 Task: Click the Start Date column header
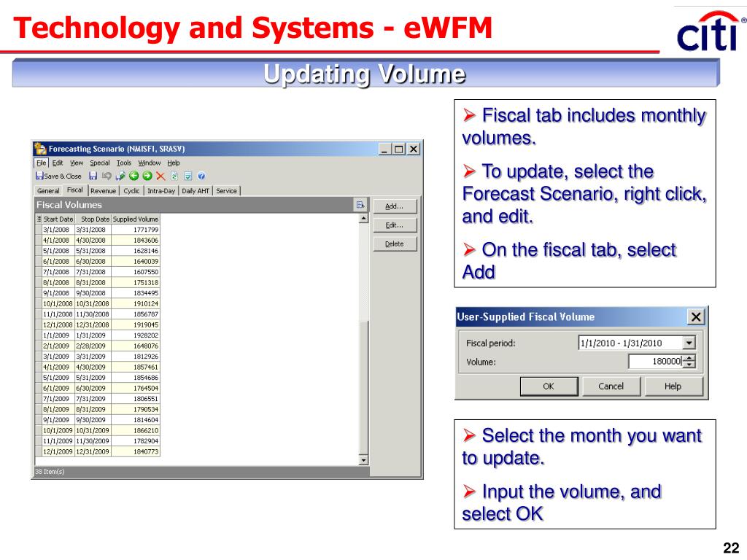58,219
